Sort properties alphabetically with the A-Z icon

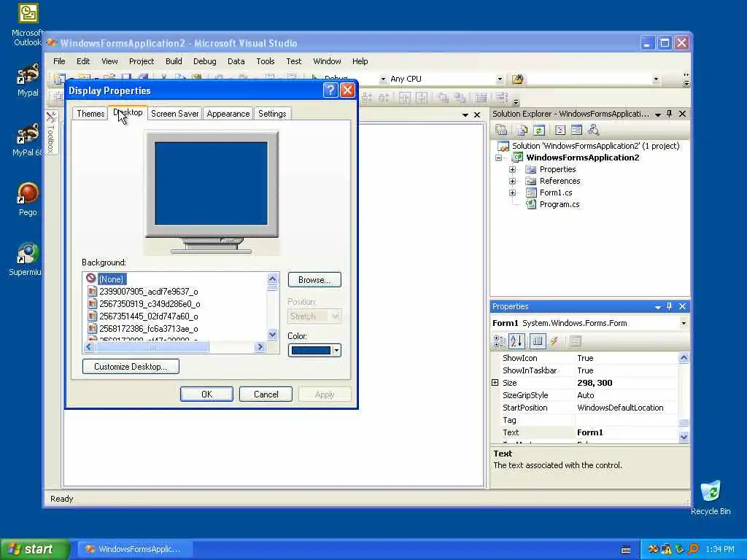point(516,341)
